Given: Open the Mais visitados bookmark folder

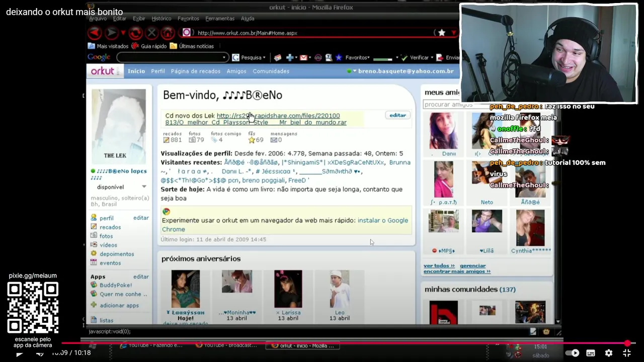Looking at the screenshot, I should [x=109, y=46].
